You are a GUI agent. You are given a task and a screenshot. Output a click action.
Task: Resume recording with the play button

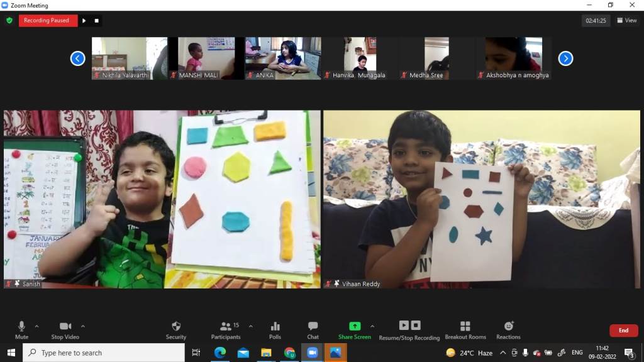(84, 21)
